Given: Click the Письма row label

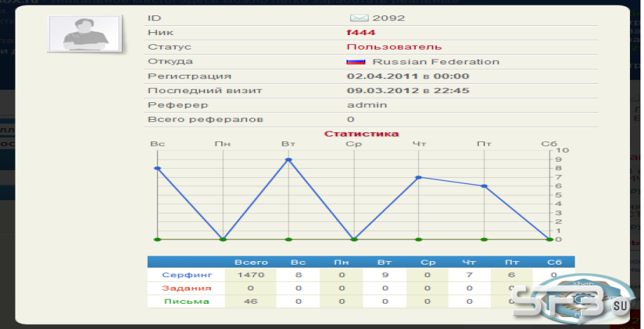Looking at the screenshot, I should pos(186,301).
